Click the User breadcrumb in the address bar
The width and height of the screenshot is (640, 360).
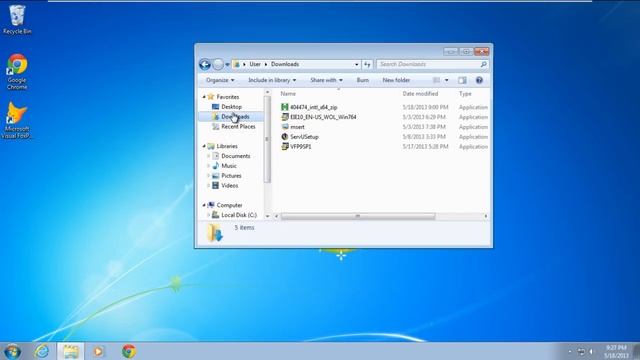(x=255, y=64)
